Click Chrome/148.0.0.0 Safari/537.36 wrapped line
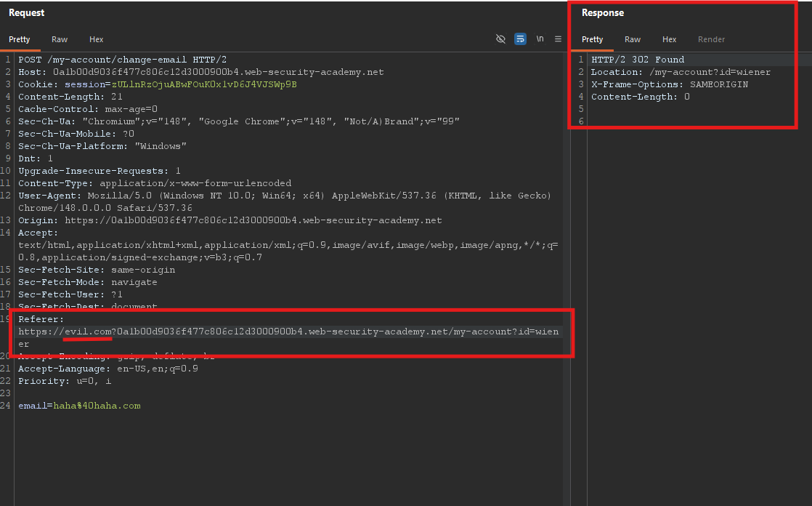 pos(105,208)
